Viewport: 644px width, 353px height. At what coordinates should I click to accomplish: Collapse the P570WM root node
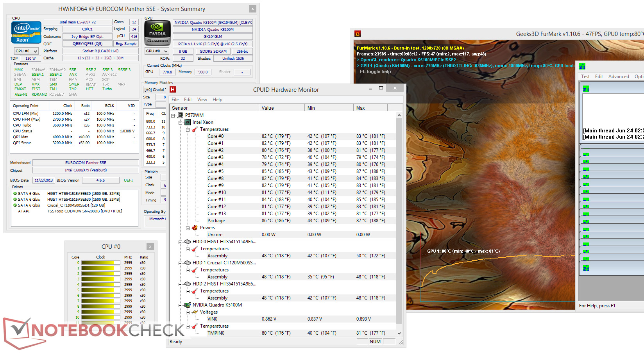(173, 115)
